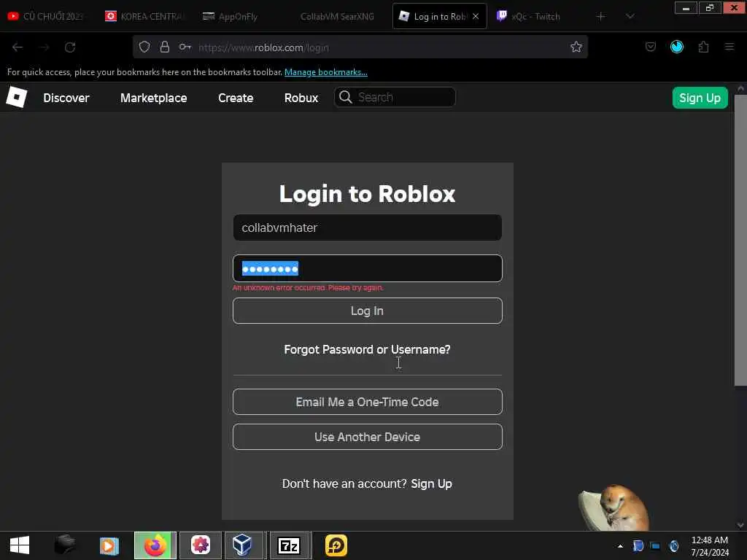Click the Roblox logo home icon

pyautogui.click(x=17, y=97)
